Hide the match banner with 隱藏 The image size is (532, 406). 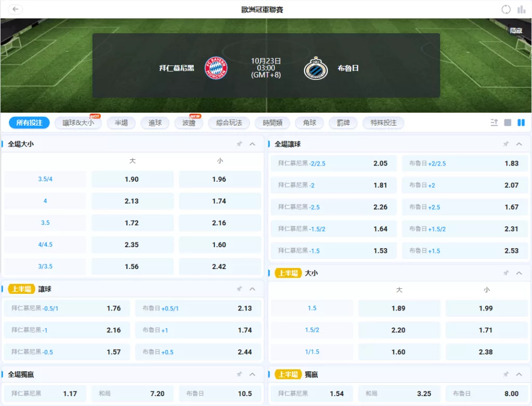coord(516,31)
